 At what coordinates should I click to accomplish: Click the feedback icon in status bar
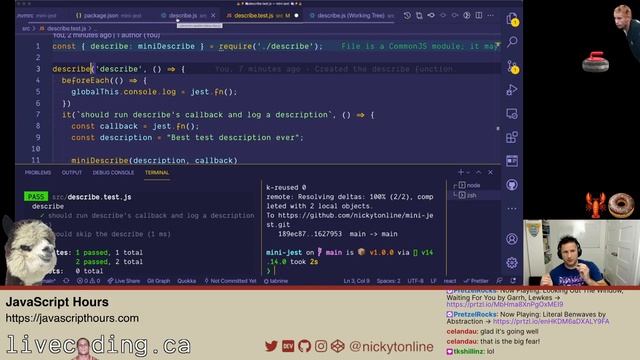(499, 281)
